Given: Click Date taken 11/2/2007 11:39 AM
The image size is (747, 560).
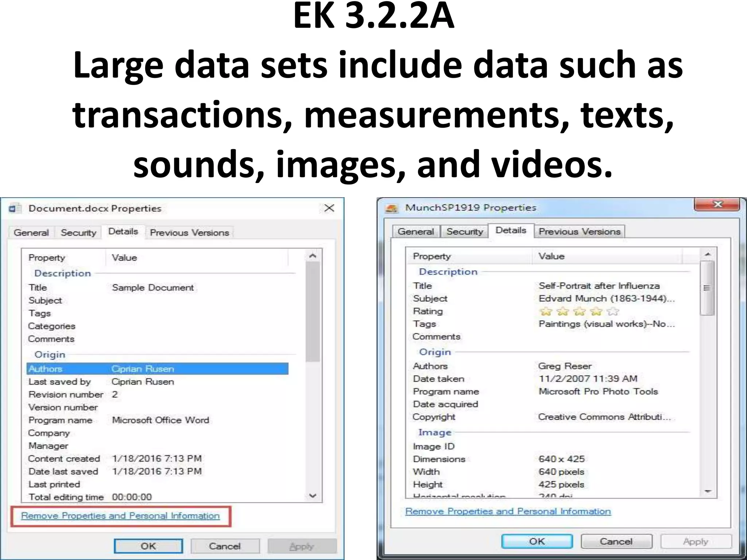Looking at the screenshot, I should click(x=588, y=379).
